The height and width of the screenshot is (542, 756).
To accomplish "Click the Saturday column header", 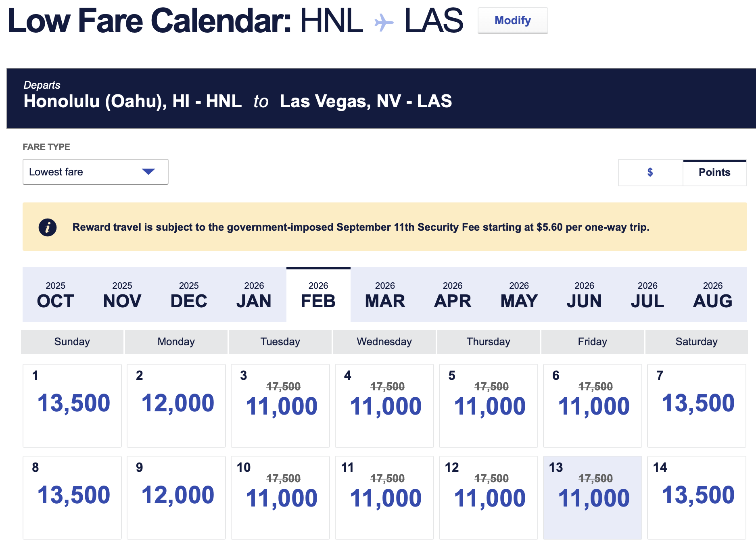I will pyautogui.click(x=697, y=342).
